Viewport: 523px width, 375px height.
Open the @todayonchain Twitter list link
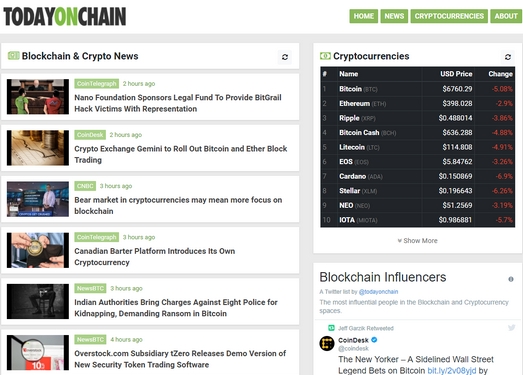point(378,292)
